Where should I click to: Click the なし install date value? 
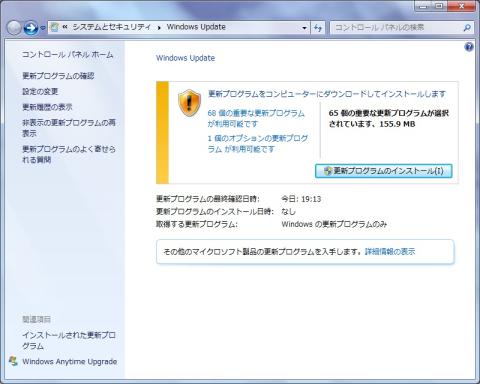[x=288, y=211]
